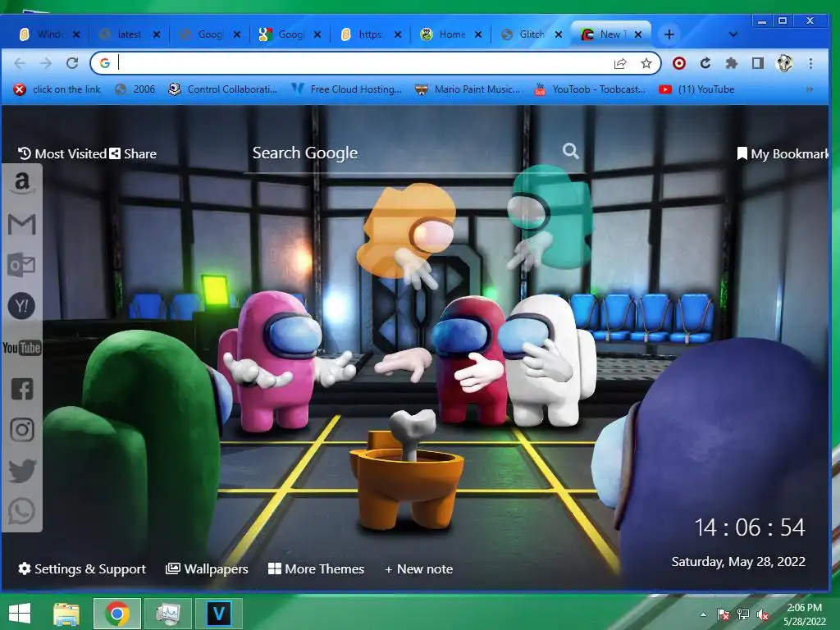Open the Chrome profile avatar
Image resolution: width=840 pixels, height=630 pixels.
click(x=784, y=63)
